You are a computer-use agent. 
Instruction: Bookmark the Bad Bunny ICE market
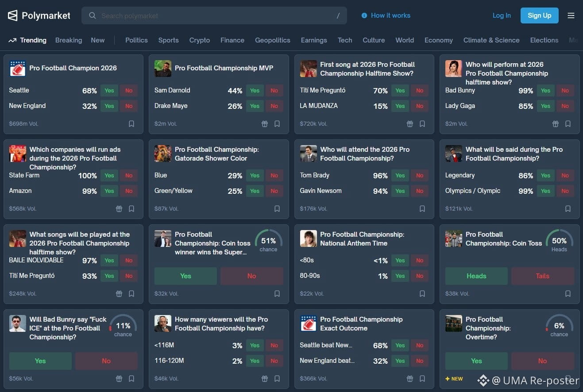[131, 379]
